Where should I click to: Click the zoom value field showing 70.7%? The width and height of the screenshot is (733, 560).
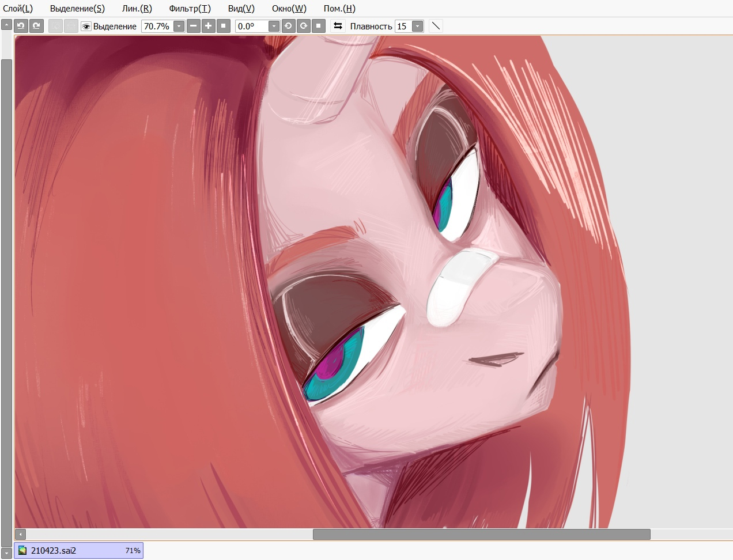(x=157, y=26)
